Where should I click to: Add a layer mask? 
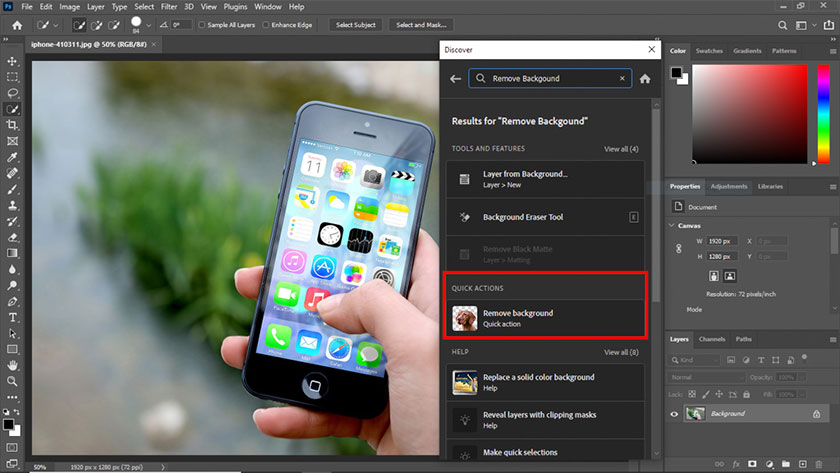point(753,464)
